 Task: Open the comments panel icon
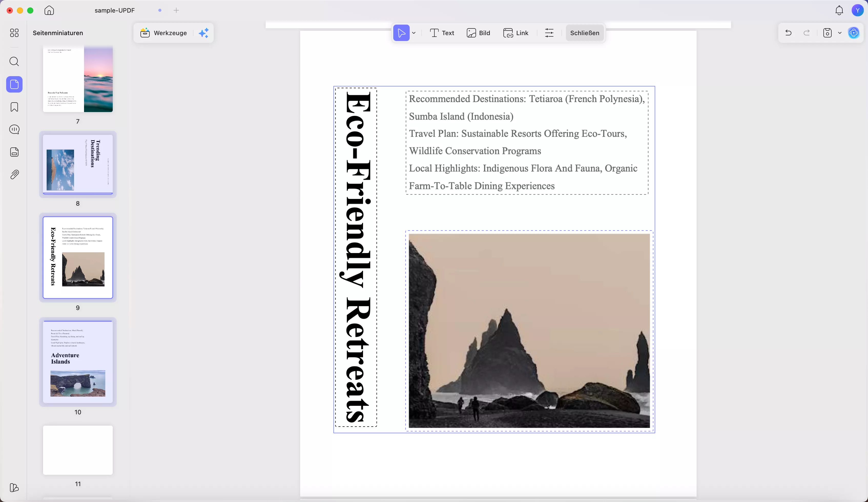[14, 130]
